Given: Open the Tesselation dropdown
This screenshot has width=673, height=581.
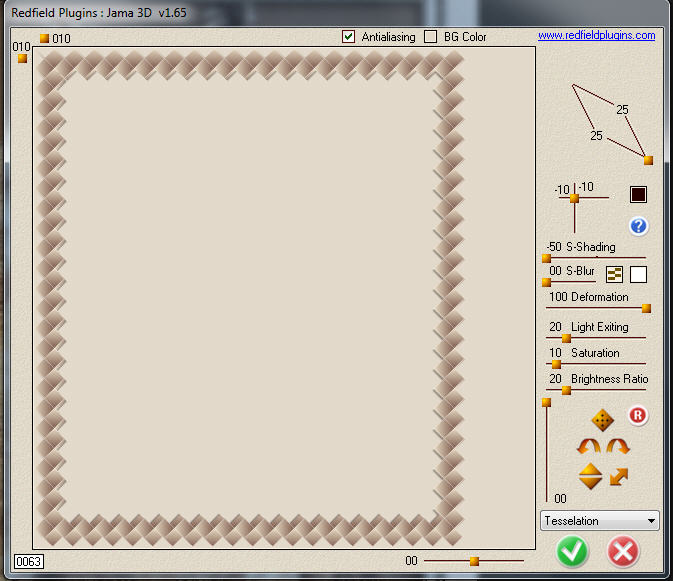Looking at the screenshot, I should click(x=599, y=520).
